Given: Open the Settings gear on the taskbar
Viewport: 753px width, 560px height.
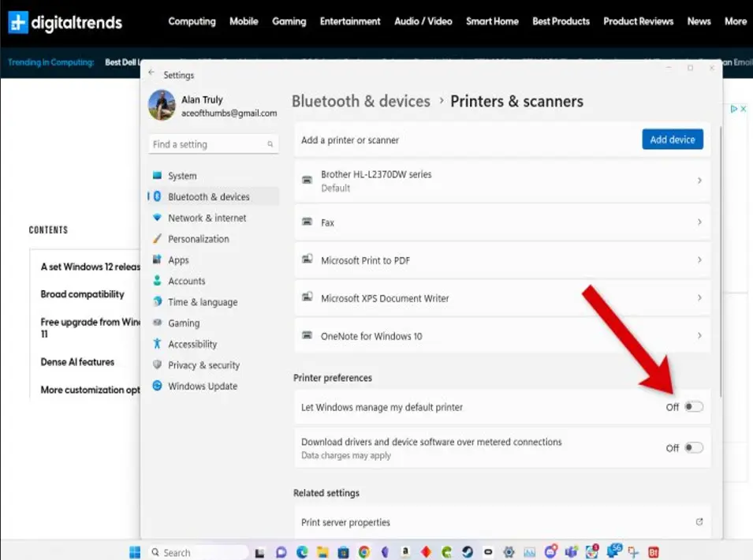Looking at the screenshot, I should click(x=509, y=552).
